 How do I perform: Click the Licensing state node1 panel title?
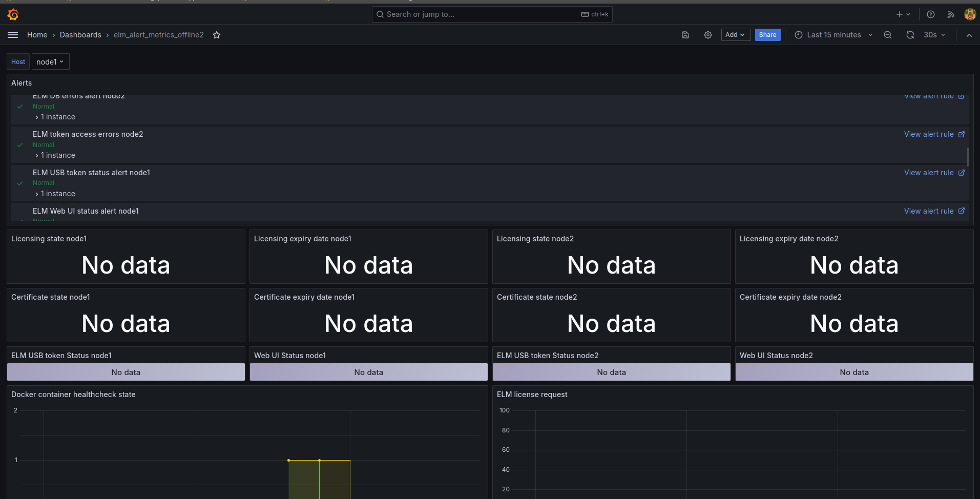pyautogui.click(x=49, y=239)
